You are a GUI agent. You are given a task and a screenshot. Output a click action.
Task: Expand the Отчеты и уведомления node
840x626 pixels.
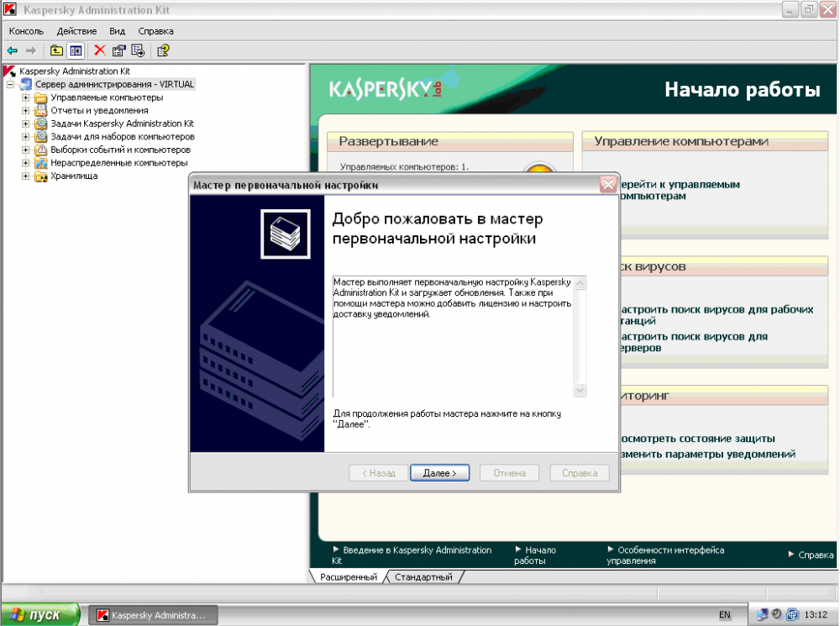[25, 110]
